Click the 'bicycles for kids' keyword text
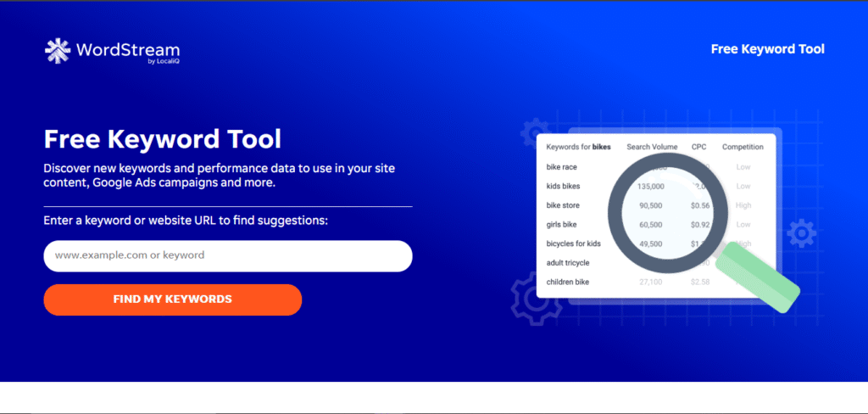This screenshot has width=868, height=414. [x=574, y=243]
